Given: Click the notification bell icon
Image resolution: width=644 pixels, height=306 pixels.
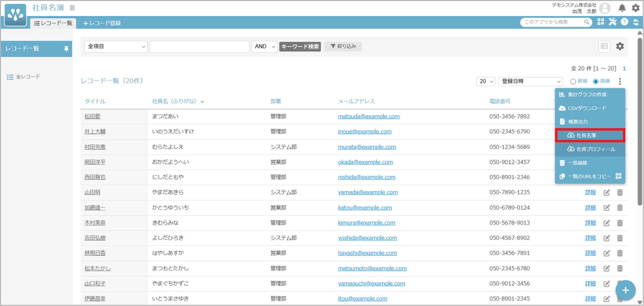Looking at the screenshot, I should [622, 8].
